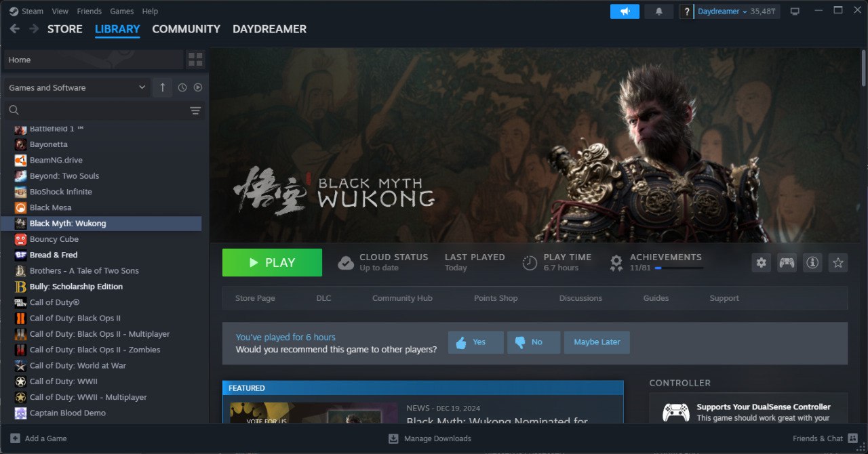Click the Black Mesa game icon
Image resolution: width=868 pixels, height=454 pixels.
pos(20,207)
